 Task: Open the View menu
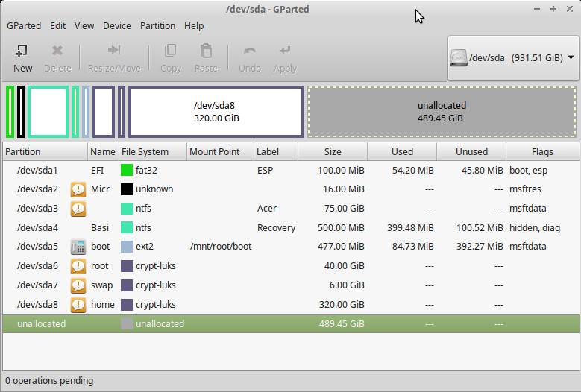pos(84,26)
